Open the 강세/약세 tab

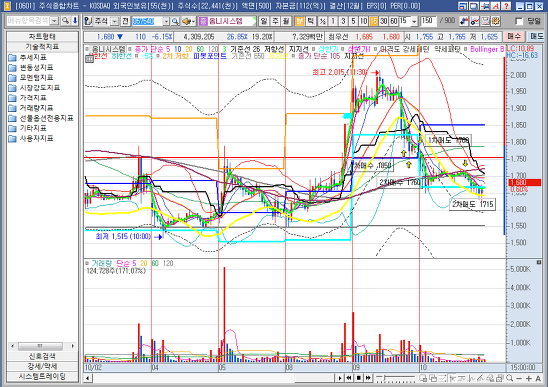[x=42, y=366]
